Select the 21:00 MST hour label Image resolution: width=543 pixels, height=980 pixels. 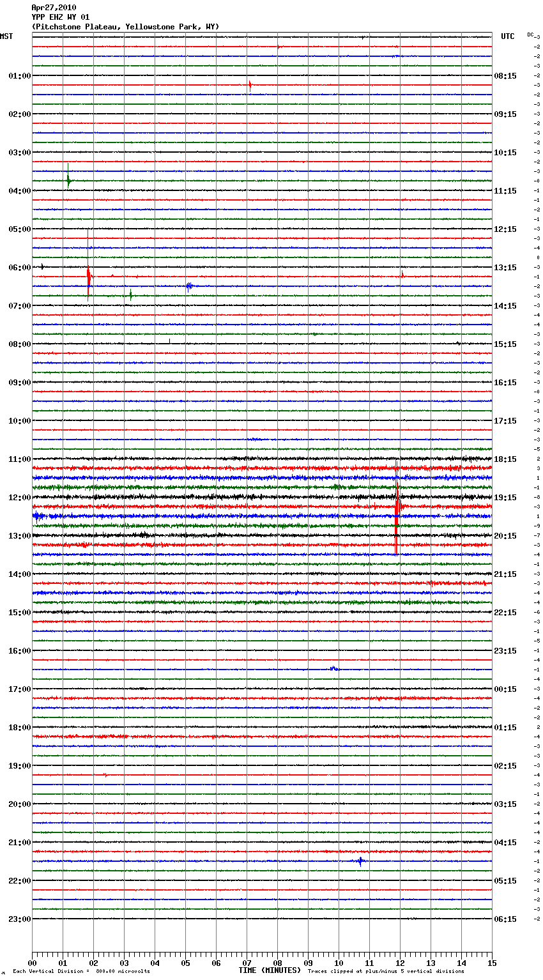tap(19, 842)
